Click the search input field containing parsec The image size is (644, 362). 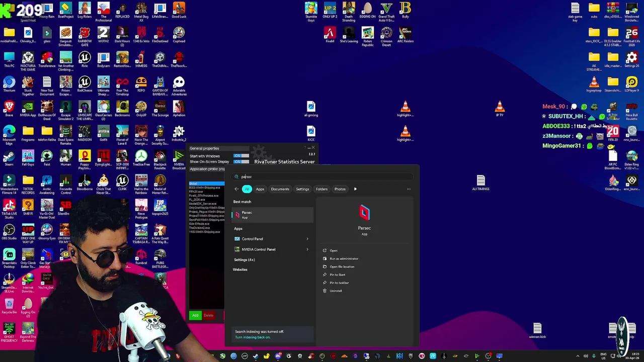[322, 176]
